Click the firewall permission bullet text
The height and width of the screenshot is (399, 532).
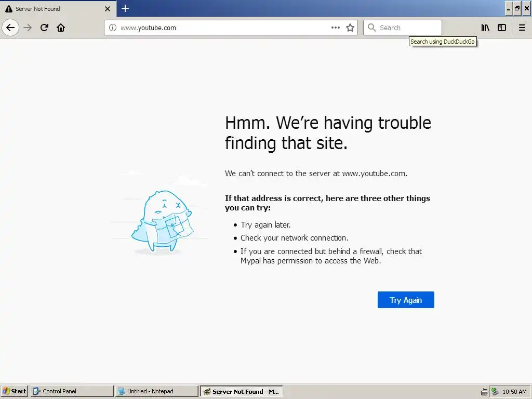tap(331, 256)
